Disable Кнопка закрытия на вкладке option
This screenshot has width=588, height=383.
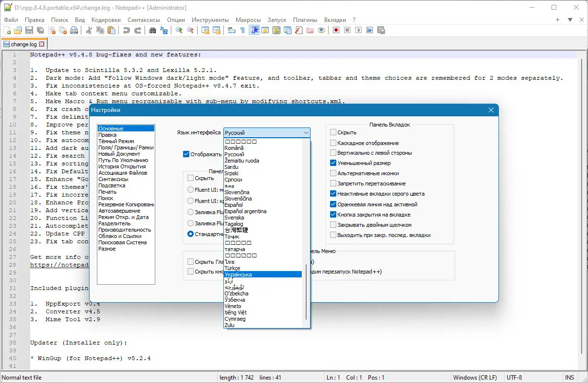tap(333, 215)
